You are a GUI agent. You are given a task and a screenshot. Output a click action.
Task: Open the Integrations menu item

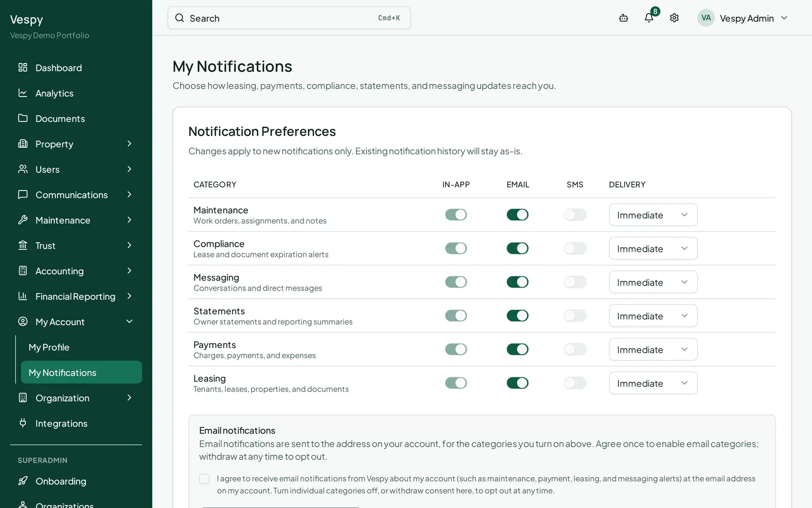coord(76,423)
